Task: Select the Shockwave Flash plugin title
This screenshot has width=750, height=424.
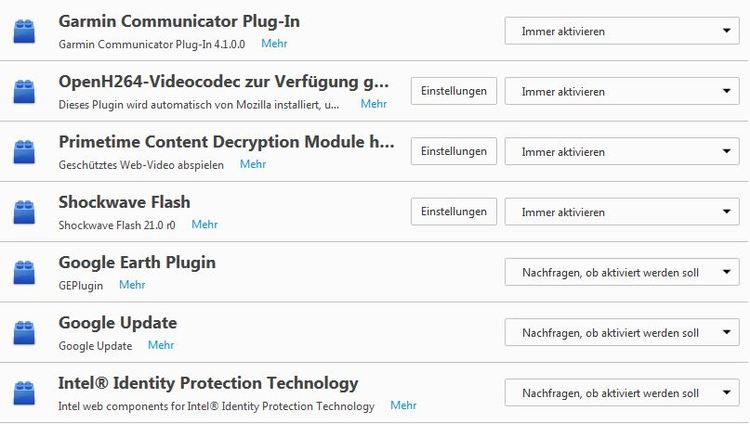Action: point(124,202)
